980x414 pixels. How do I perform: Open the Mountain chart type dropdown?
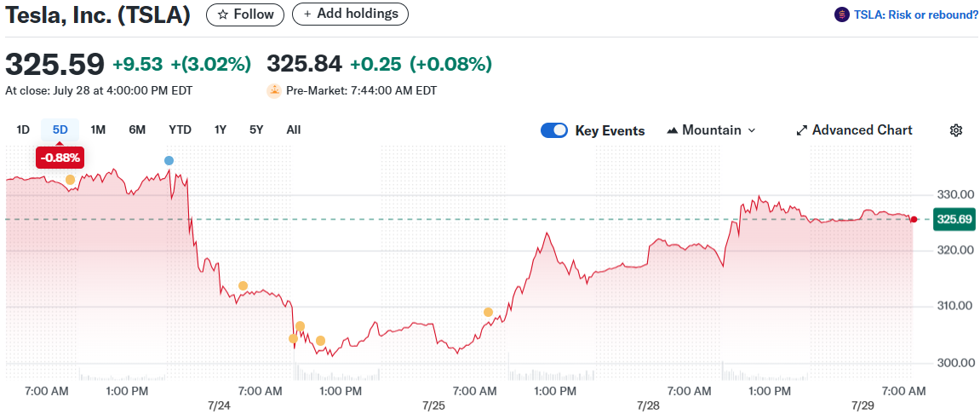[711, 130]
